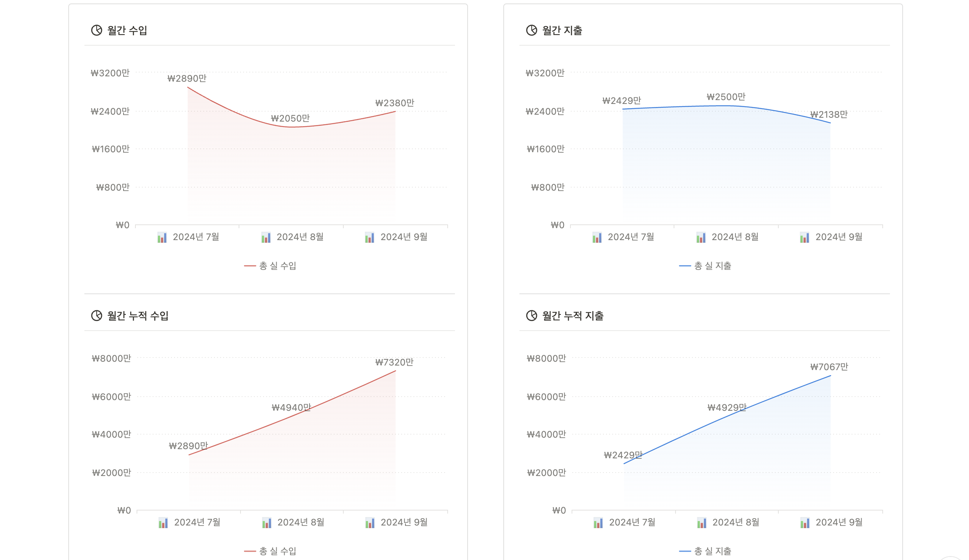
Task: Click bar chart icon for 2024년 9월 in 월간 누적 수입
Action: [x=370, y=523]
